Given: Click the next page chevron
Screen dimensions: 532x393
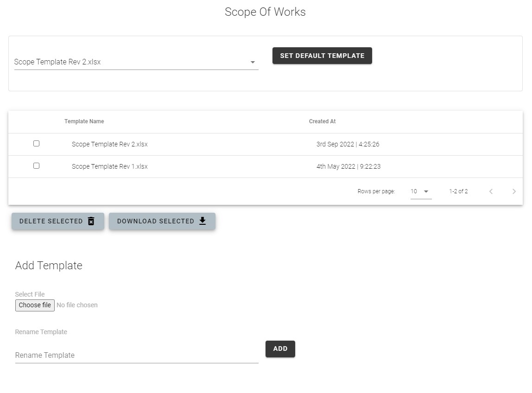Looking at the screenshot, I should click(514, 191).
